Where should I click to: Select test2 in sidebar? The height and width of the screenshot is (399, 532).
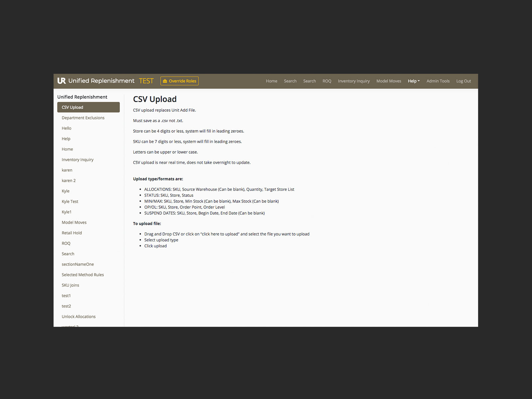click(x=66, y=306)
